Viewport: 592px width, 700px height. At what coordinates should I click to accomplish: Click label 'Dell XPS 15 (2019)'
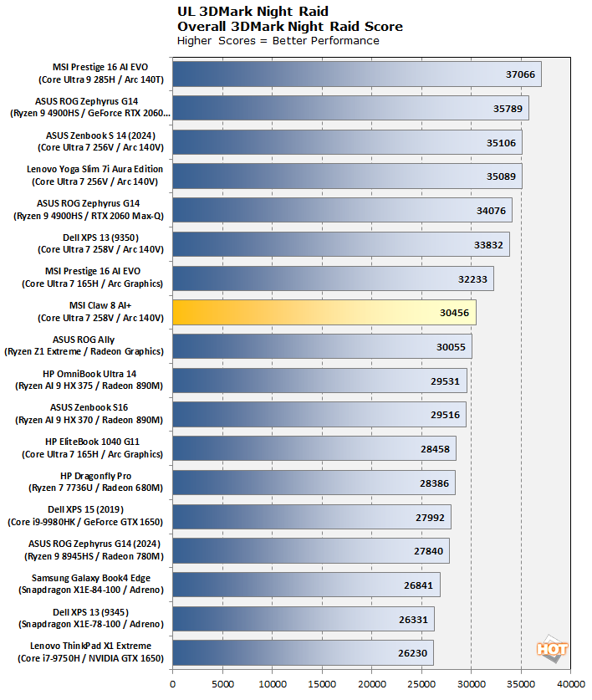86,510
